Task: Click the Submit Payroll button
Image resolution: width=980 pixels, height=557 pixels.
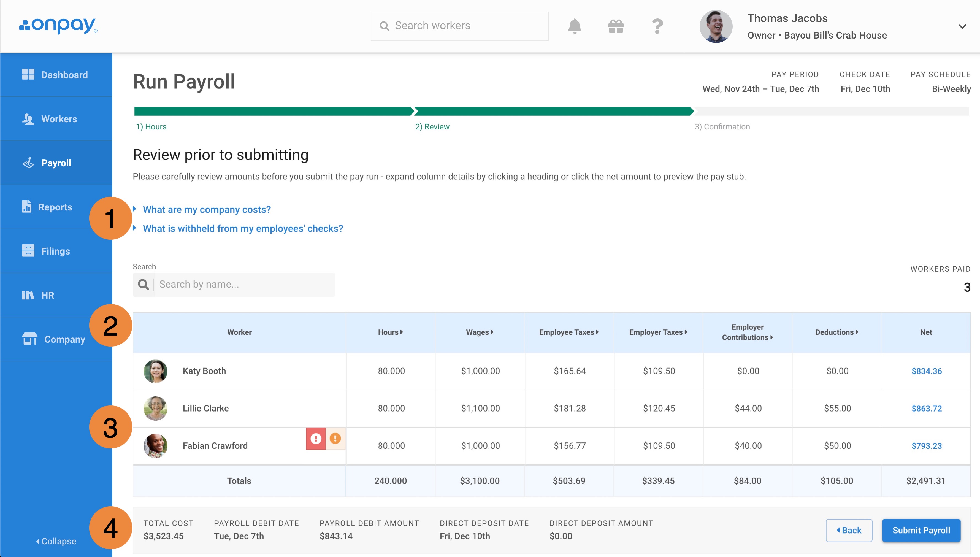Action: (x=921, y=530)
